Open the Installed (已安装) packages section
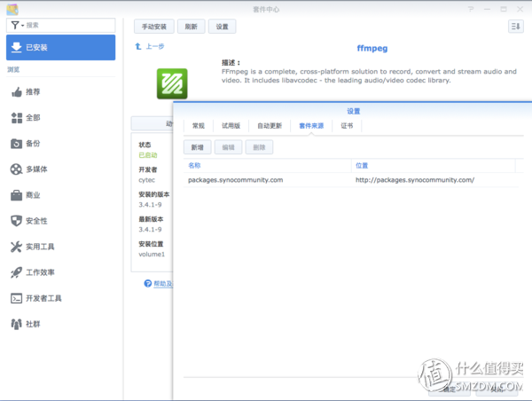532x401 pixels. click(x=60, y=47)
